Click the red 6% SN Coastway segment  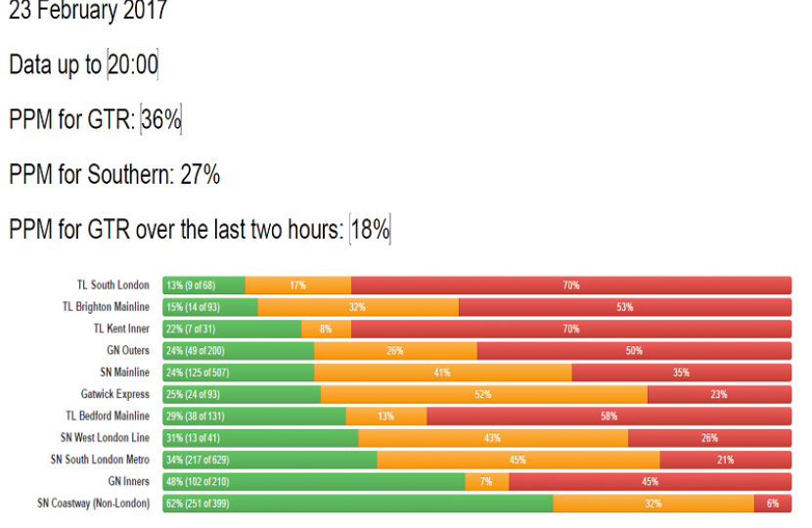pos(773,504)
